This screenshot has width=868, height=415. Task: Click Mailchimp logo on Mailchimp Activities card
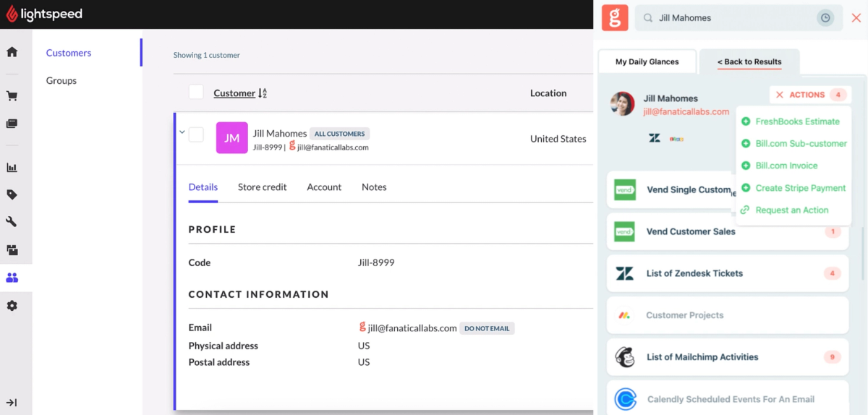pos(625,357)
